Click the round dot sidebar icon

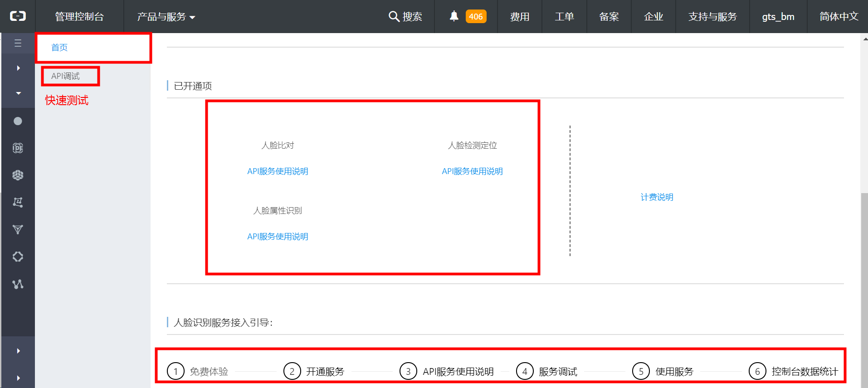(x=18, y=121)
